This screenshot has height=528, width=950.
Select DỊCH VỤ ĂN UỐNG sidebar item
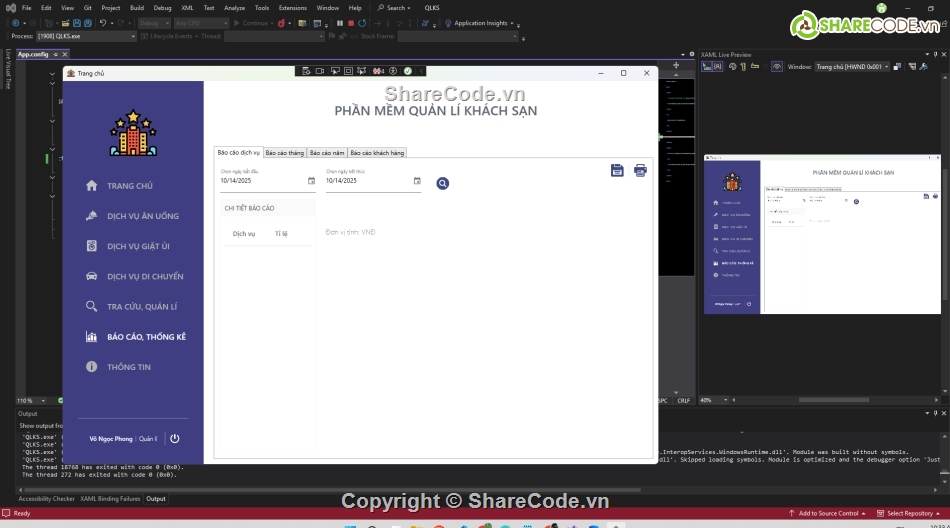click(x=142, y=216)
